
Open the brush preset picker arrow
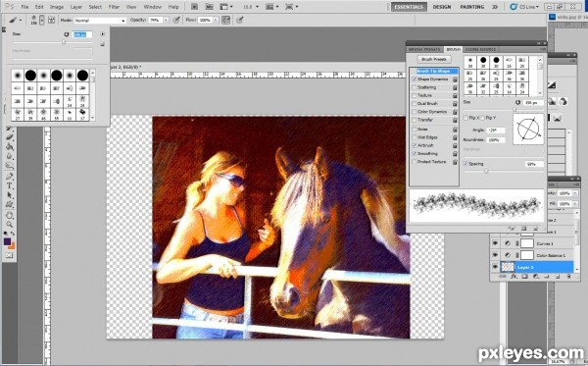[41, 20]
